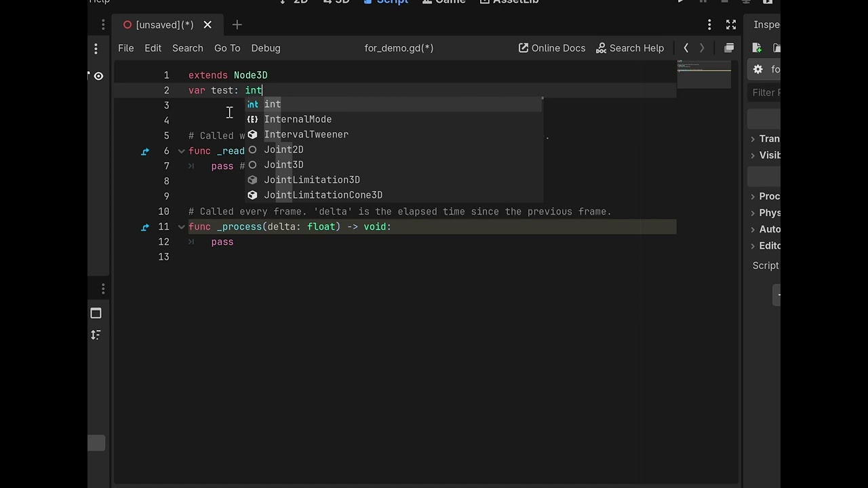Open the Edit menu

[x=153, y=48]
